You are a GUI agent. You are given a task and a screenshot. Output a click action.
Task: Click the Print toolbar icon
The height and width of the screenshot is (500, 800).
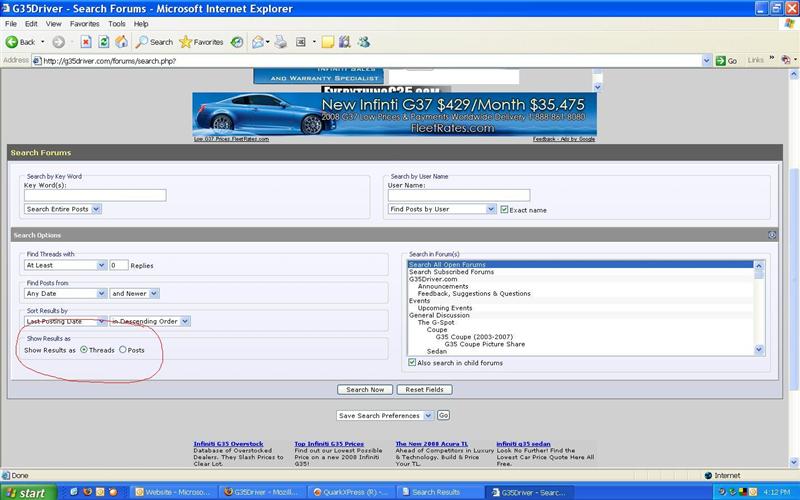coord(281,42)
